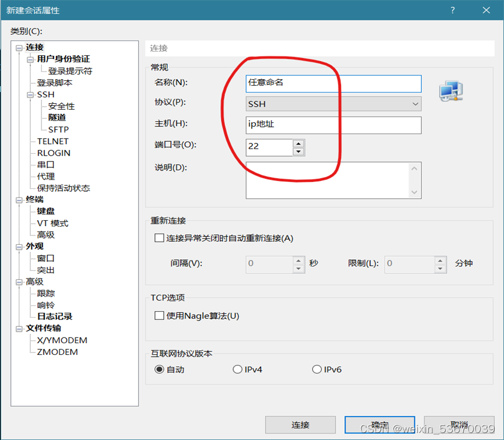
Task: Click the 说明 box scroll up arrow
Action: pos(414,168)
